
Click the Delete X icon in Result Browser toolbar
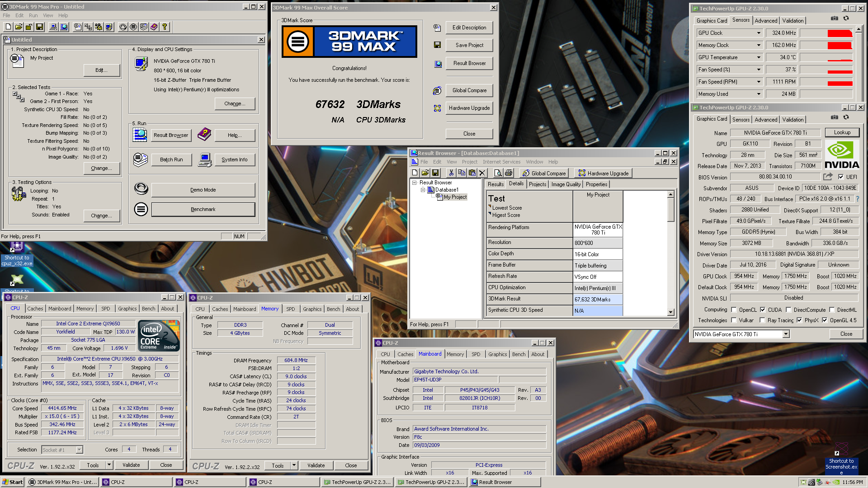point(482,173)
